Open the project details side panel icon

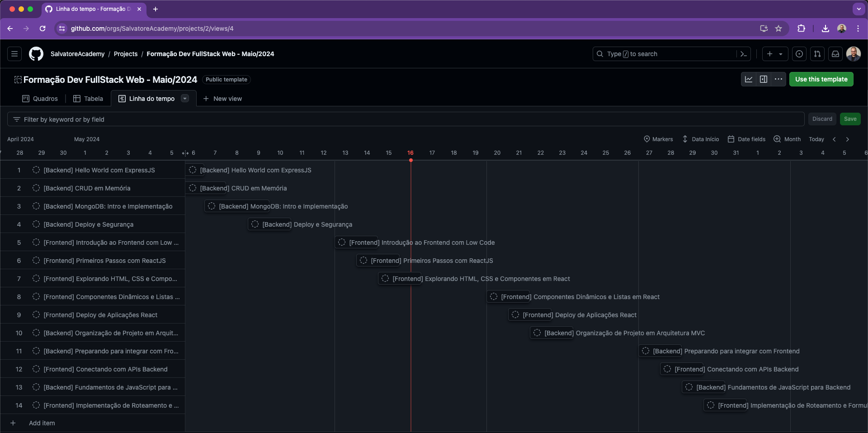[764, 79]
